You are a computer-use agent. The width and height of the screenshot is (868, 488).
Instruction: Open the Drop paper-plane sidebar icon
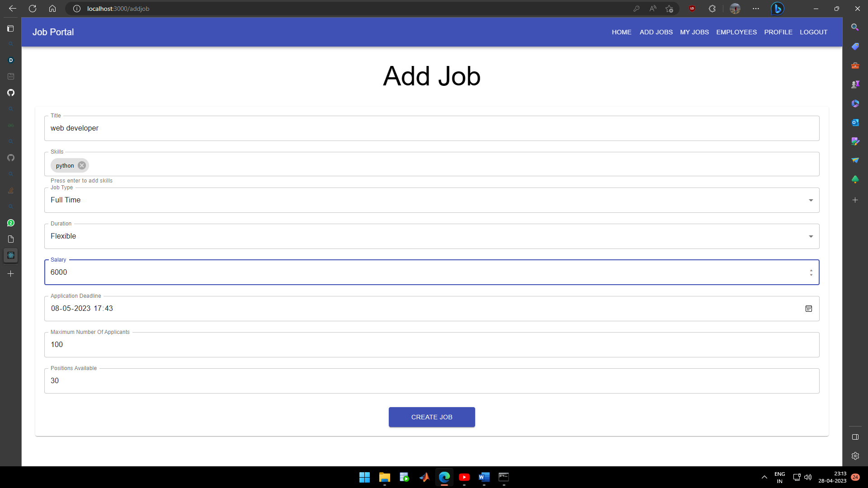pos(855,160)
